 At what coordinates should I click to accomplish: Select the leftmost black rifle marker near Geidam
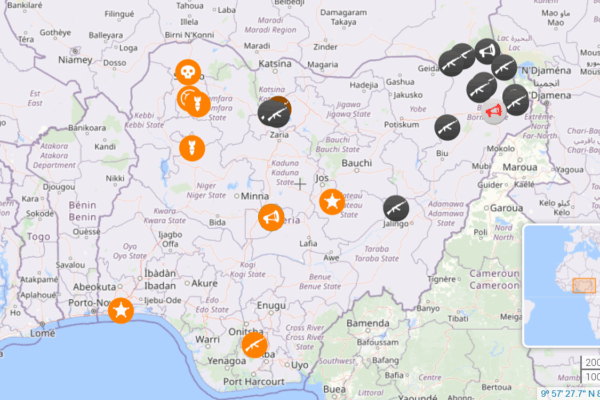tap(451, 64)
